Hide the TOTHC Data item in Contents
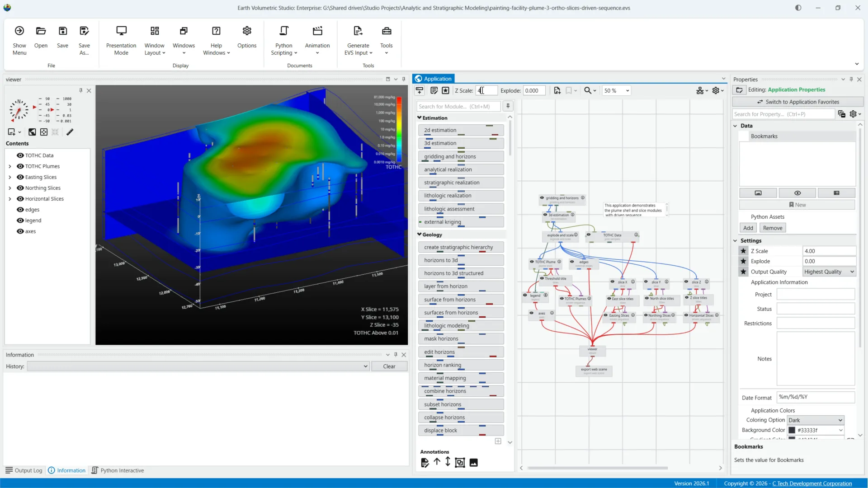Screen dimensions: 868x488 pyautogui.click(x=20, y=155)
